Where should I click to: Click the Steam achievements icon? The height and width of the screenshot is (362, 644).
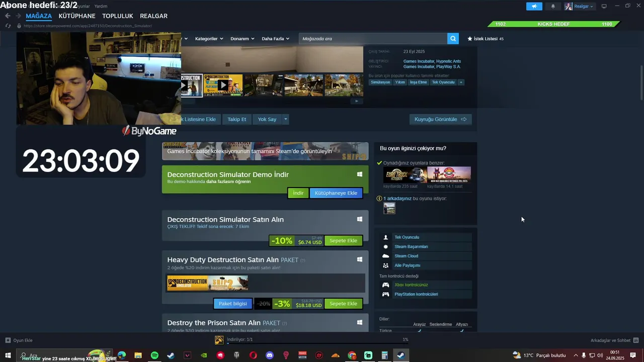[x=386, y=247]
